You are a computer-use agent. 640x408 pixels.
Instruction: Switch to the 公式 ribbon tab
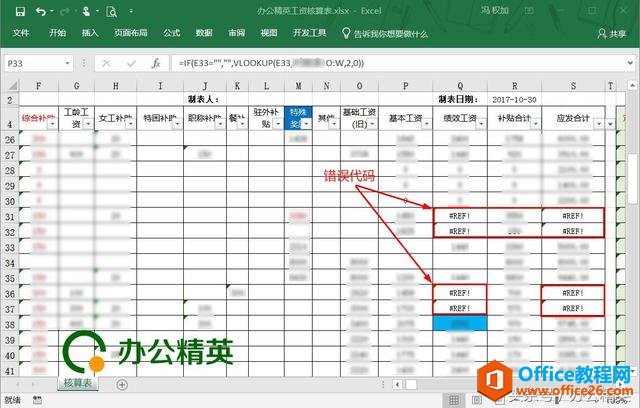[x=171, y=33]
